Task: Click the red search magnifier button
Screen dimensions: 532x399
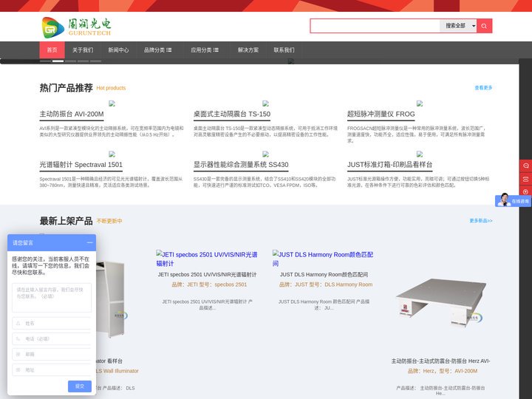Action: [484, 26]
